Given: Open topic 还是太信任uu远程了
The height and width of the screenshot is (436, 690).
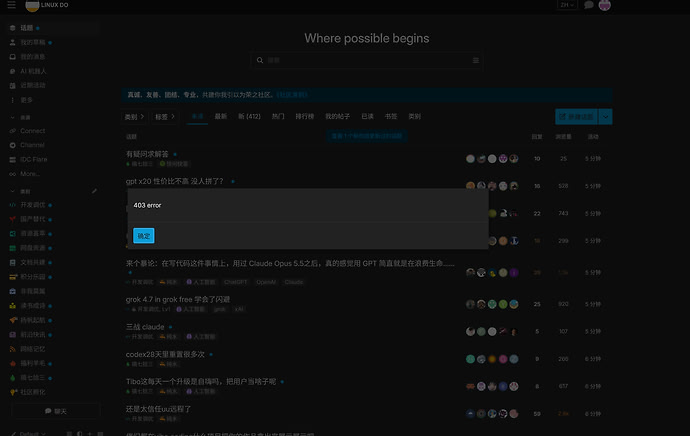Looking at the screenshot, I should click(158, 409).
